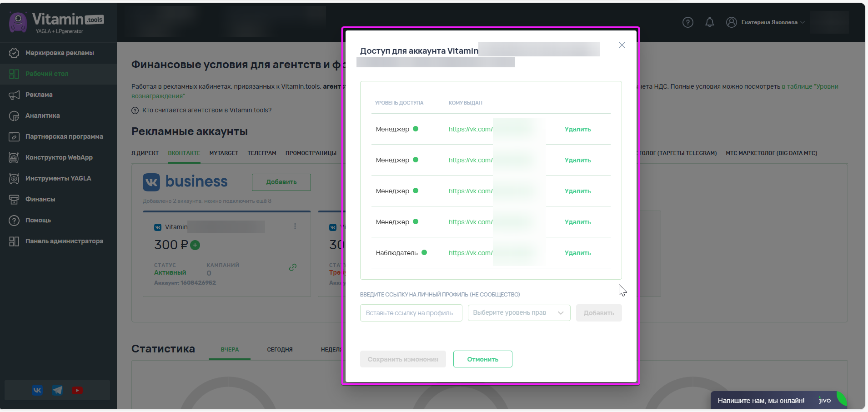Click the Вставьте ссылку на профиль field
The width and height of the screenshot is (868, 412).
[411, 313]
